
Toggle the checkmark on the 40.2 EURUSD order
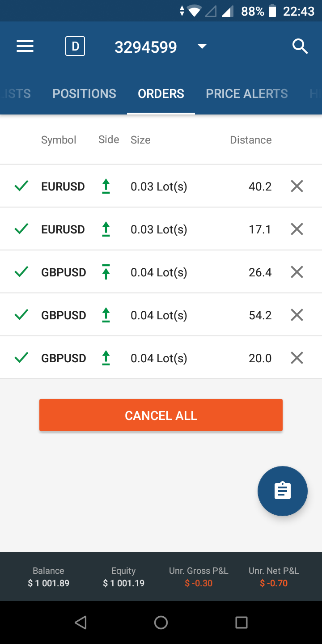(x=21, y=186)
